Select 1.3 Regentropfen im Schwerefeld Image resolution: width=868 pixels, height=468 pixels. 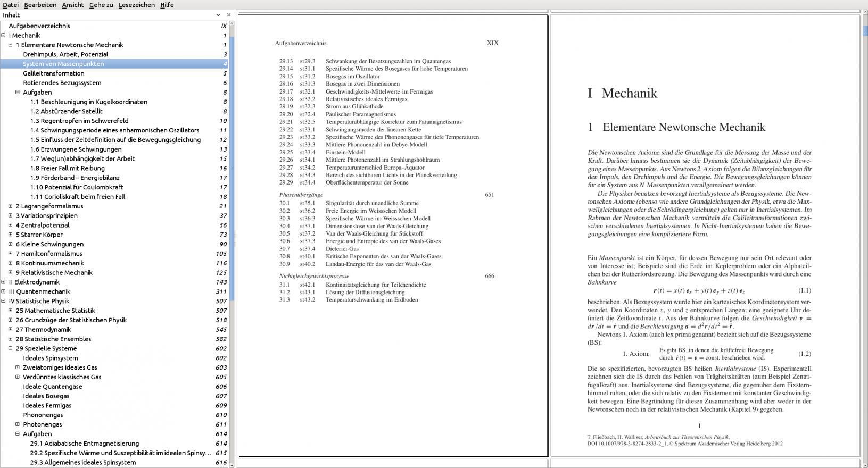(x=79, y=121)
